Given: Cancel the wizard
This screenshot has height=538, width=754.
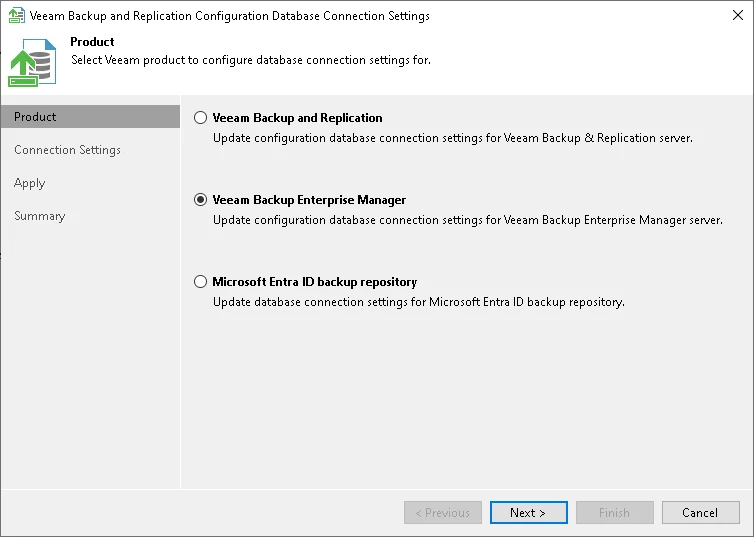Looking at the screenshot, I should pos(700,513).
